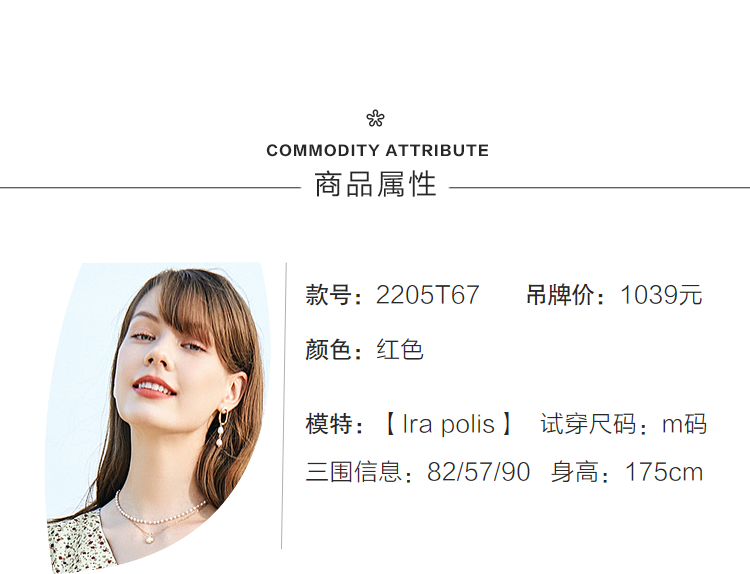The image size is (750, 574).
Task: Click the style number 2205T67
Action: point(428,296)
